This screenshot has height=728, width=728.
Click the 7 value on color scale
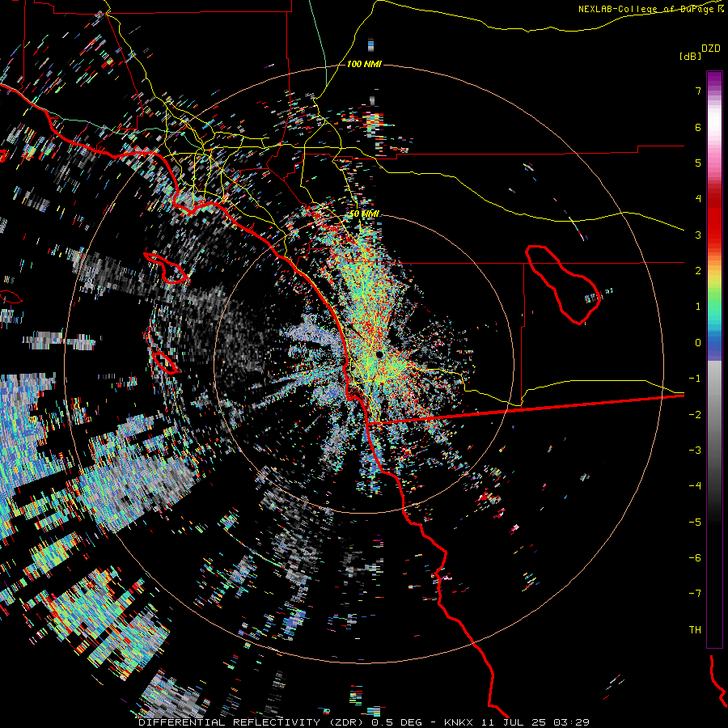coord(698,91)
